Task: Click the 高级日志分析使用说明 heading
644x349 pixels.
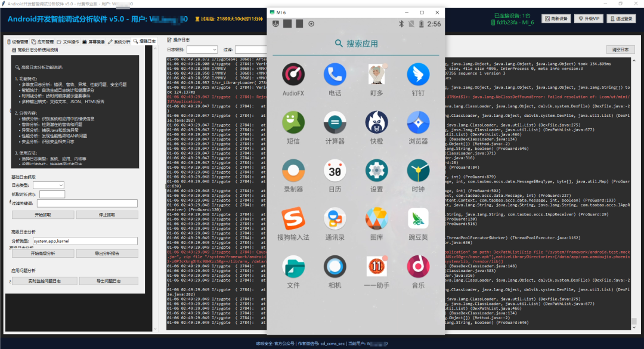Action: (x=38, y=50)
